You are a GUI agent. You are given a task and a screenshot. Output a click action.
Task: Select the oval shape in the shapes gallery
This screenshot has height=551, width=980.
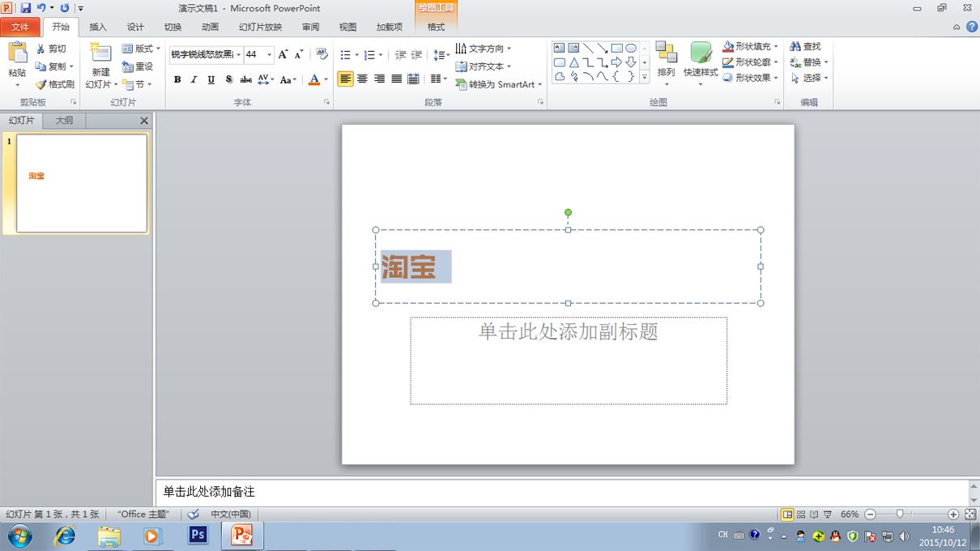(x=631, y=49)
